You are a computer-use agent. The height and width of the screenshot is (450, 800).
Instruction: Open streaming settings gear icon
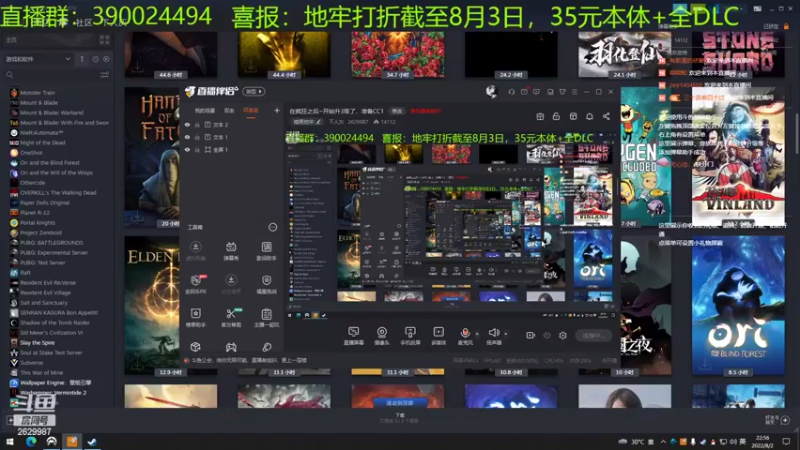tap(563, 335)
